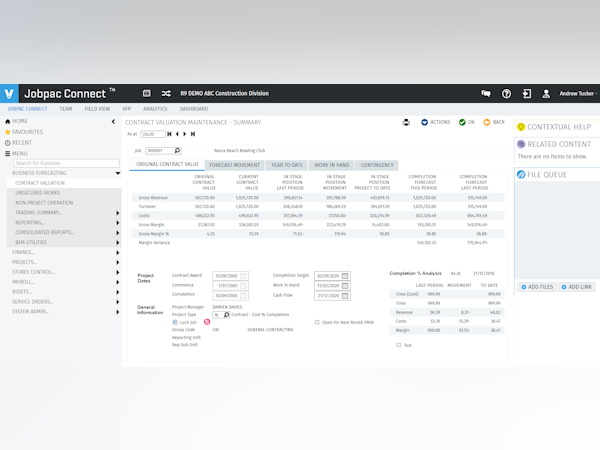Click the shuffle switch-division icon
This screenshot has width=600, height=450.
(166, 93)
